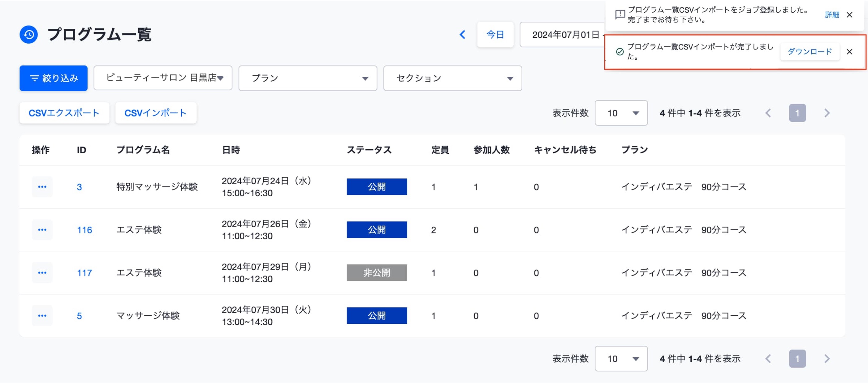The width and height of the screenshot is (868, 384).
Task: Click bottom pagination next arrow
Action: pos(827,359)
